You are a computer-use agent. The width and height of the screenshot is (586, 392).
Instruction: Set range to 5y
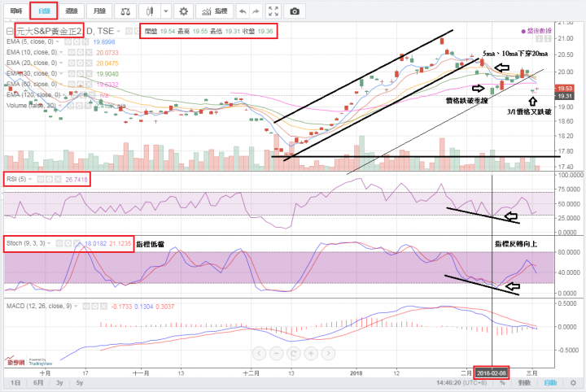(80, 383)
